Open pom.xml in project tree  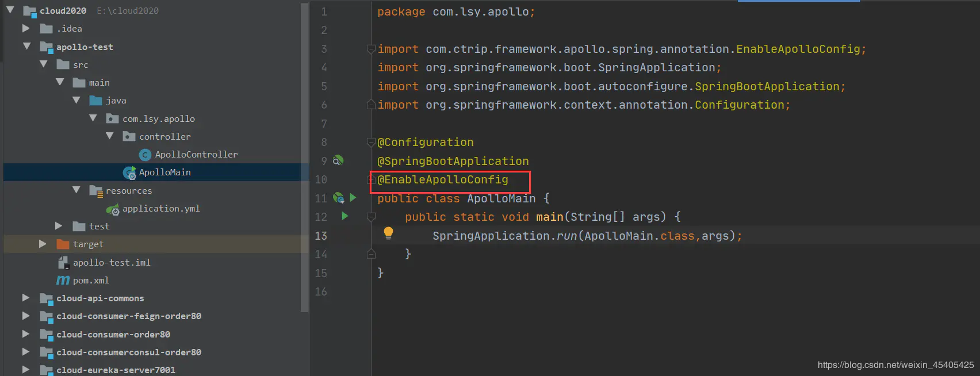pyautogui.click(x=91, y=281)
